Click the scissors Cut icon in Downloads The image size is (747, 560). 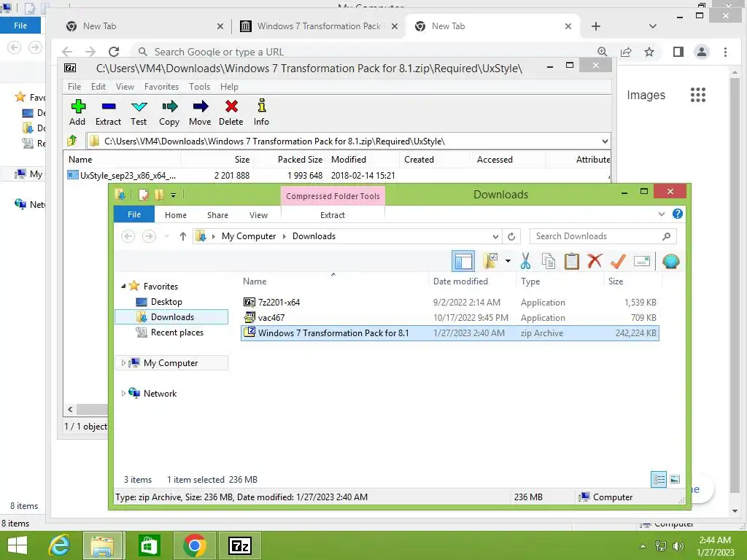[525, 261]
